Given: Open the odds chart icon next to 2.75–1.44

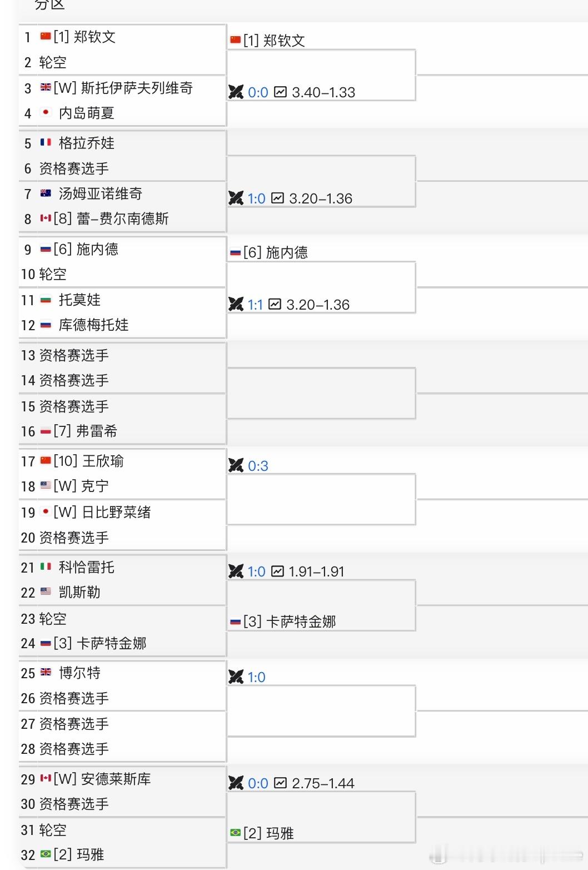Looking at the screenshot, I should click(280, 783).
